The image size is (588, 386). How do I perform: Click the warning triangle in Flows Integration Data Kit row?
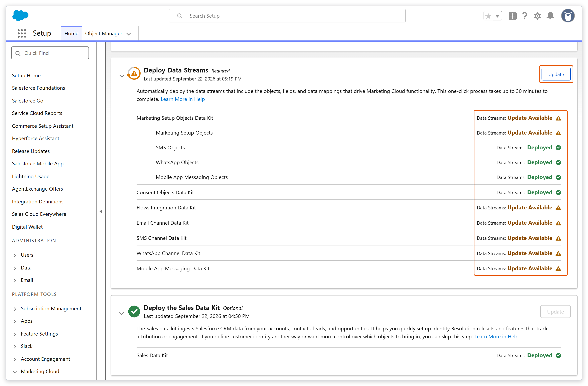pos(558,208)
